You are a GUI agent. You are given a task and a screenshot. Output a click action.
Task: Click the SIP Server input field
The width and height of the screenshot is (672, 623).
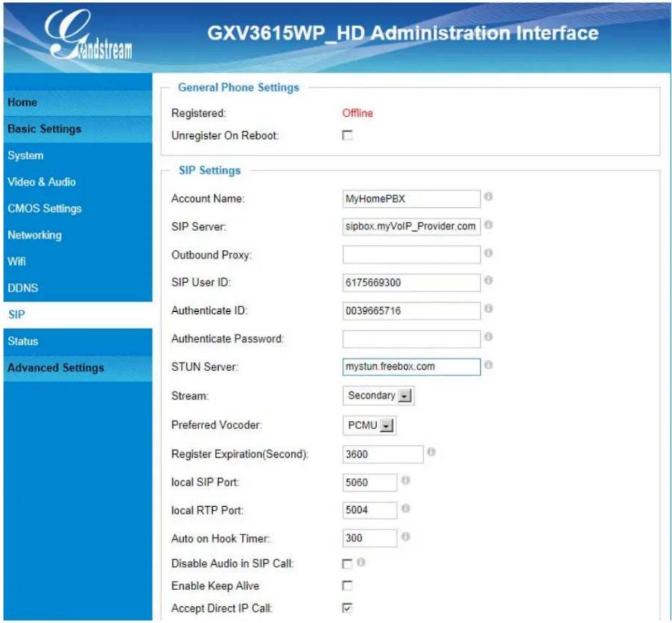point(412,227)
